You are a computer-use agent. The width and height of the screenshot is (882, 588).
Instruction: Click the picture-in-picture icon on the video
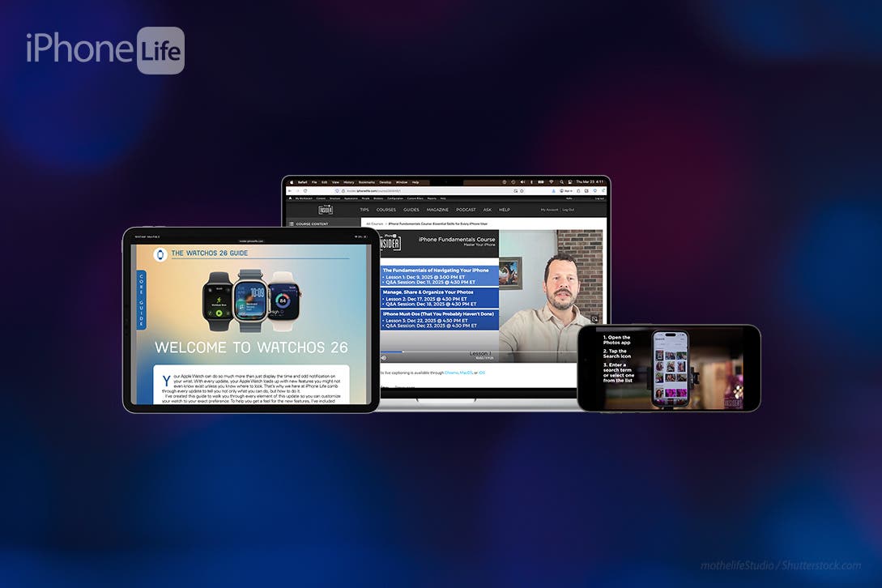(x=594, y=319)
